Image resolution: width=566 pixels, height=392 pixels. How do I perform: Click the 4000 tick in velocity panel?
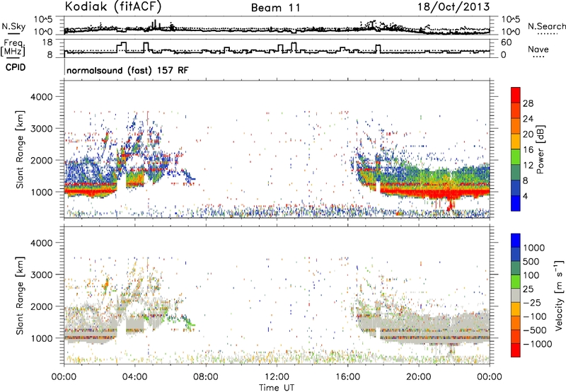pos(41,243)
